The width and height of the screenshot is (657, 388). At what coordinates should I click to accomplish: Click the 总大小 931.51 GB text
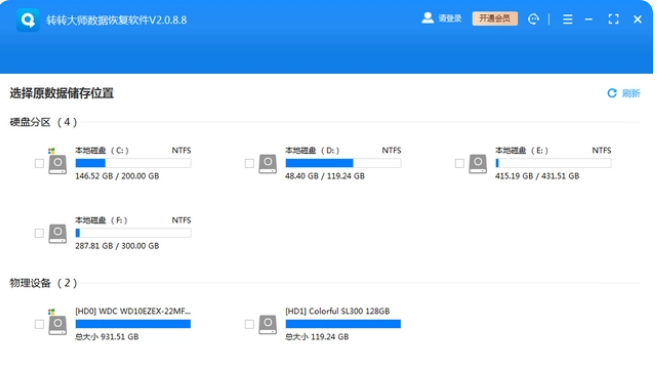(107, 337)
